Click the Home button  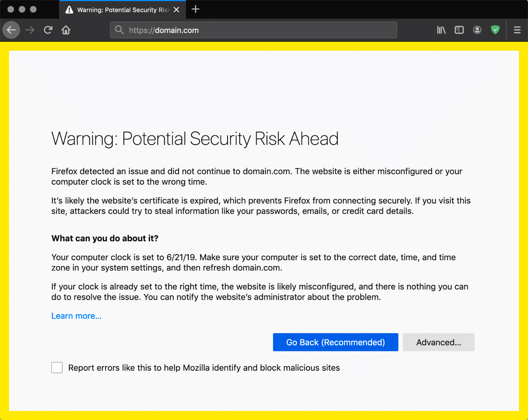[x=66, y=30]
